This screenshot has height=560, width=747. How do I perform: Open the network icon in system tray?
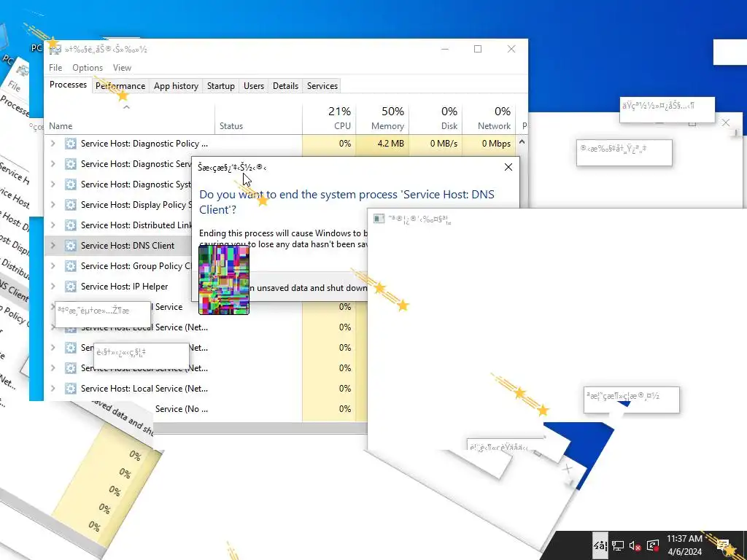(618, 545)
